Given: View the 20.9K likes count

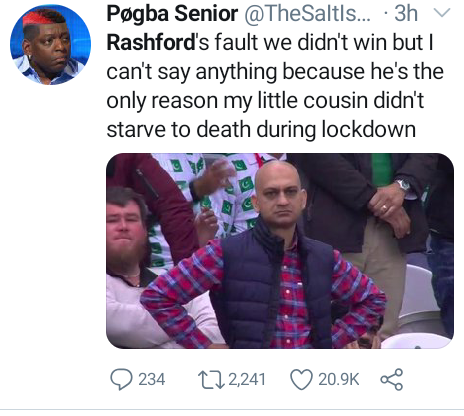Looking at the screenshot, I should (x=339, y=380).
